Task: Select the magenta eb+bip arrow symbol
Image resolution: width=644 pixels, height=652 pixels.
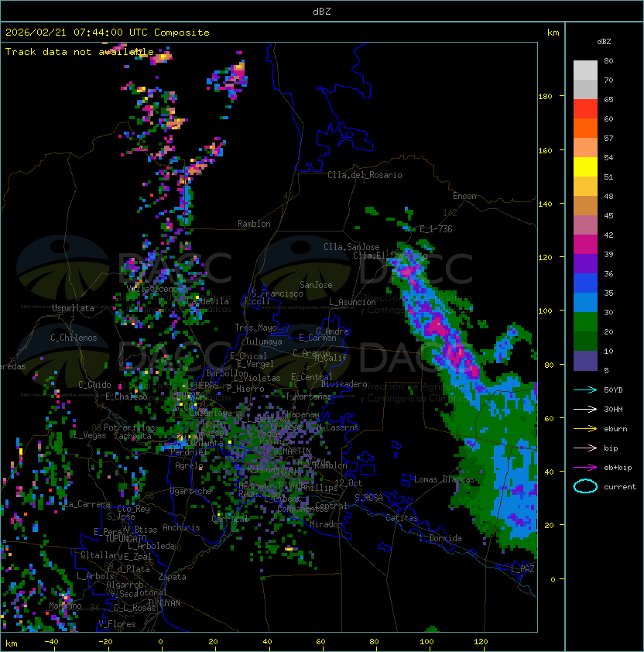Action: tap(585, 467)
